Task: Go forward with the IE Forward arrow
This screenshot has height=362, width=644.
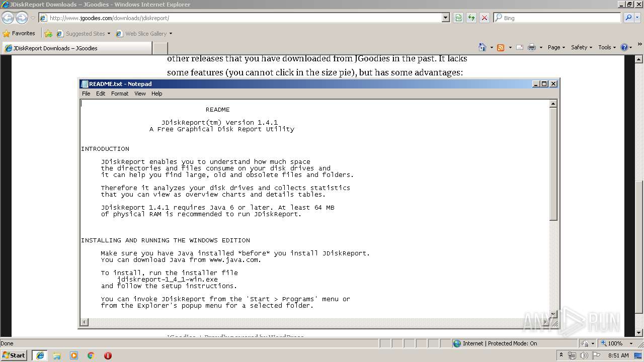Action: (22, 18)
